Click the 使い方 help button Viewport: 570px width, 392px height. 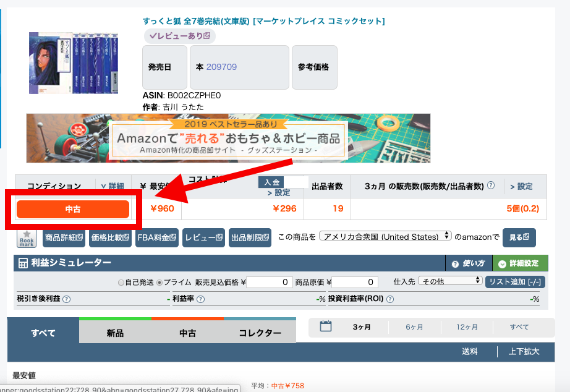(469, 263)
